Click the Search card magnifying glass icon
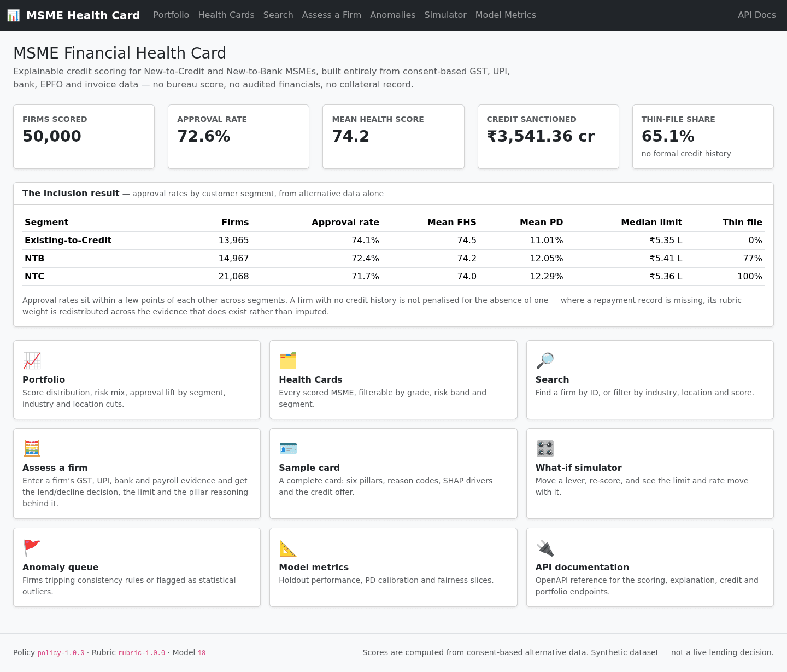Image resolution: width=787 pixels, height=672 pixels. pyautogui.click(x=545, y=360)
